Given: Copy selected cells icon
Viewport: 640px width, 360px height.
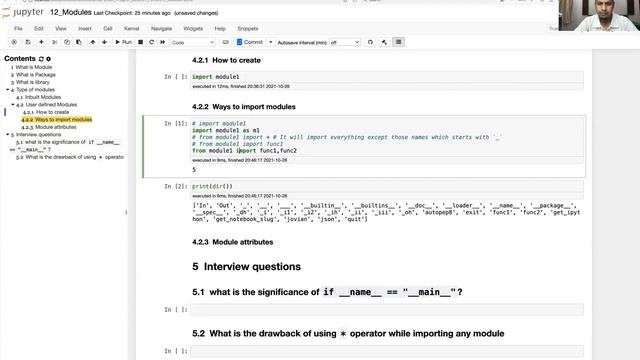Looking at the screenshot, I should pos(67,42).
